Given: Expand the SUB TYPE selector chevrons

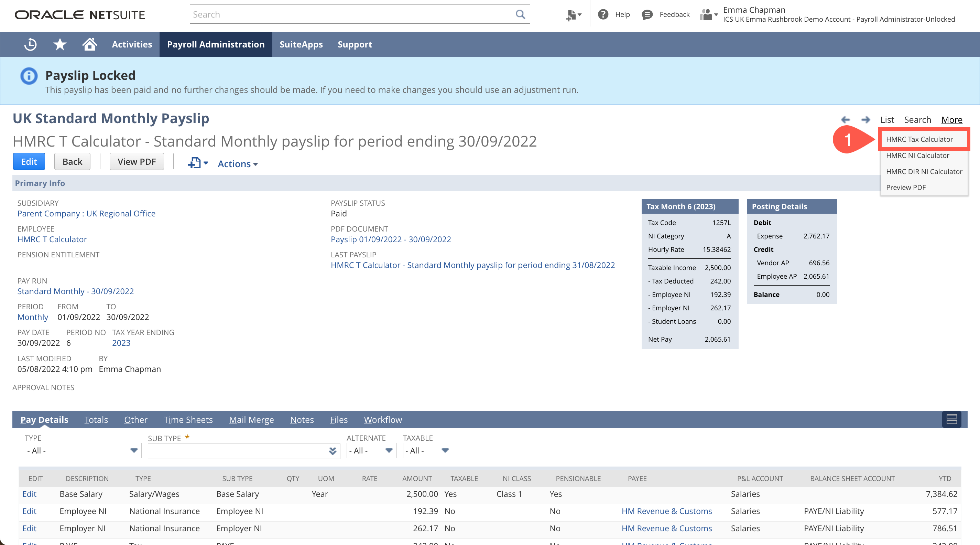Looking at the screenshot, I should pos(333,451).
